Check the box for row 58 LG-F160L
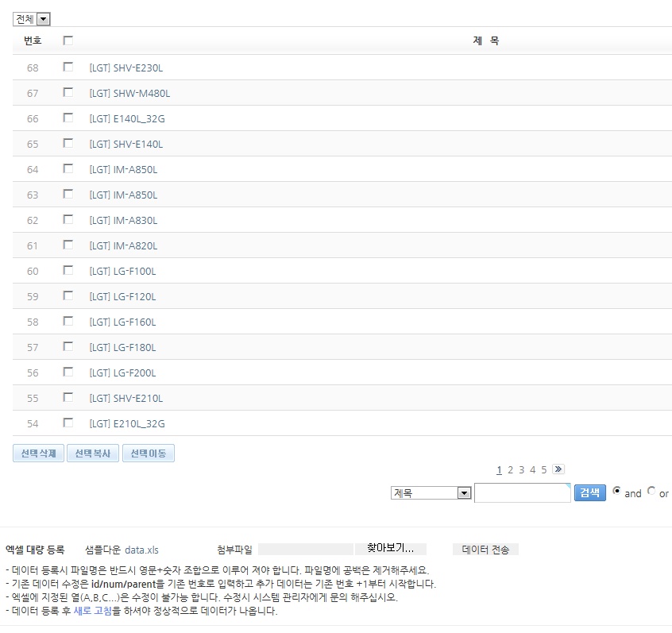Screen dimensions: 672x633 coord(68,321)
